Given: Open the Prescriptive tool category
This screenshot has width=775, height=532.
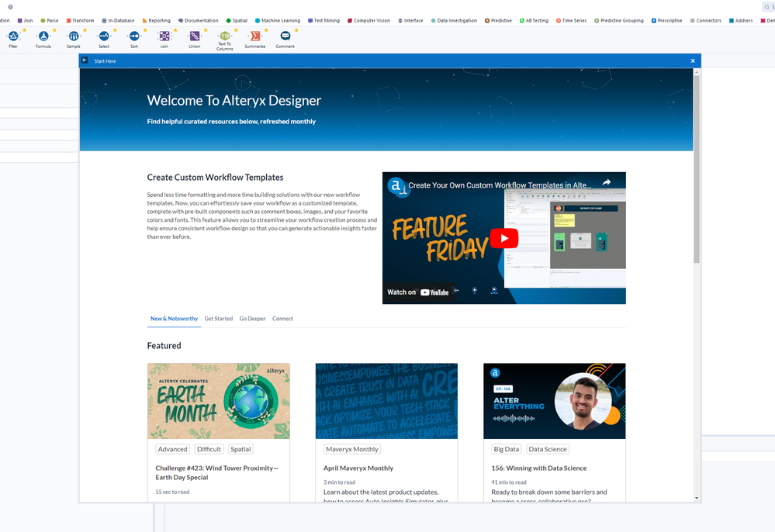Looking at the screenshot, I should [x=666, y=21].
